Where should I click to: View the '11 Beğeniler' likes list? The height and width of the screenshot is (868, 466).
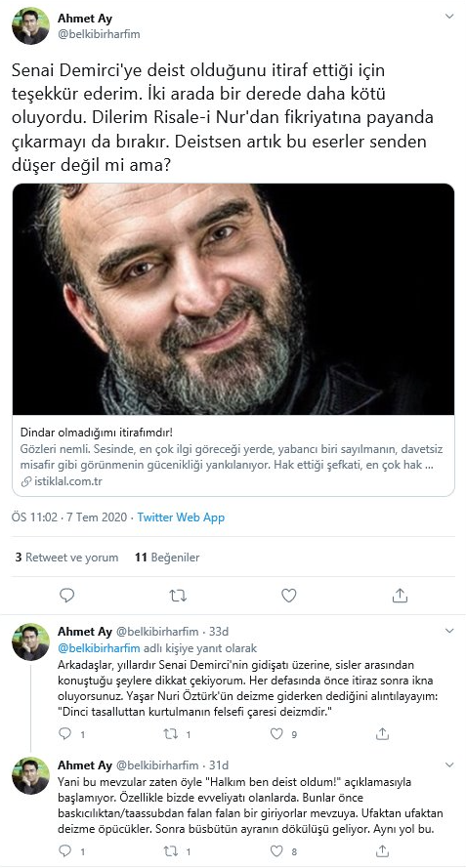[x=167, y=558]
